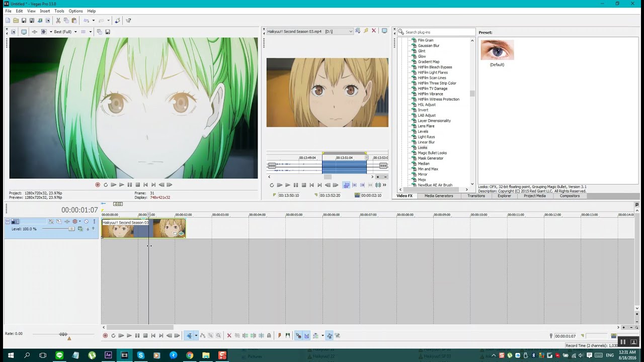The image size is (644, 362).
Task: Click Play in the timeline transport bar
Action: click(129, 335)
